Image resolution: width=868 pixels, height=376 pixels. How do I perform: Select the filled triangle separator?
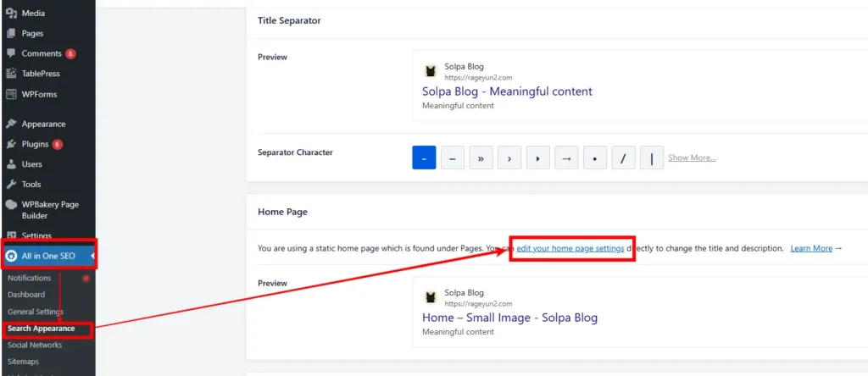point(538,158)
